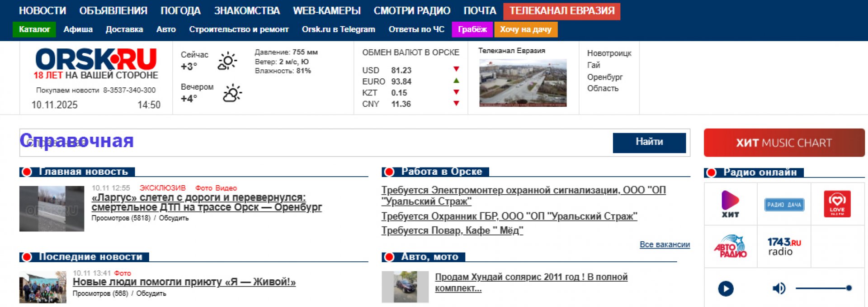Adjust the radio volume slider
This screenshot has width=868, height=307.
click(823, 288)
